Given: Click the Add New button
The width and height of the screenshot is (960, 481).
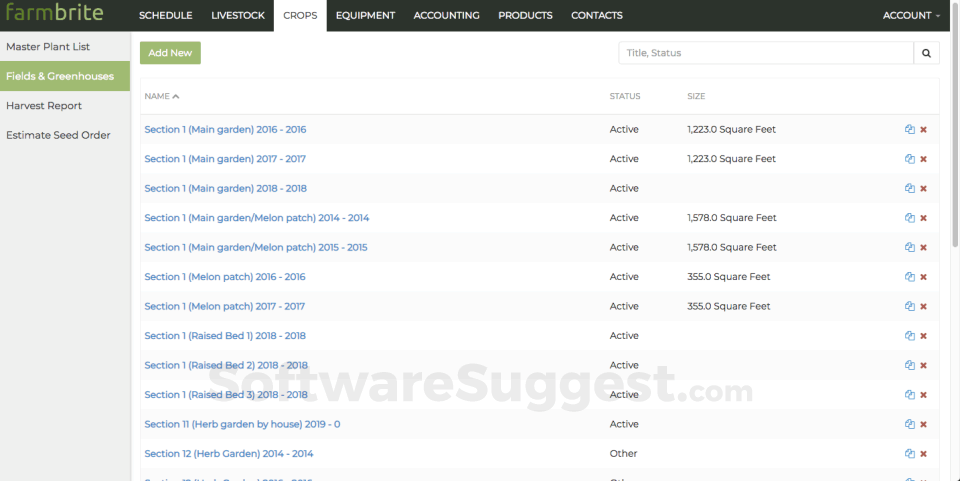Looking at the screenshot, I should (x=170, y=53).
